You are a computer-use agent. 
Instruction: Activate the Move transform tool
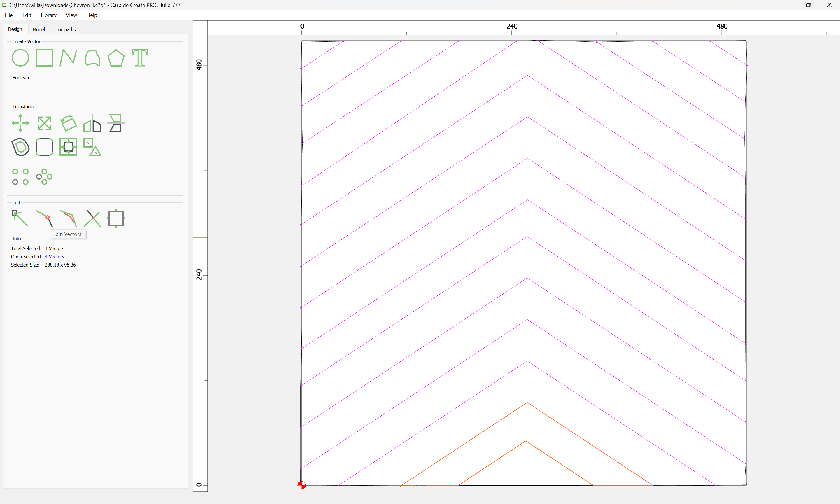[20, 123]
